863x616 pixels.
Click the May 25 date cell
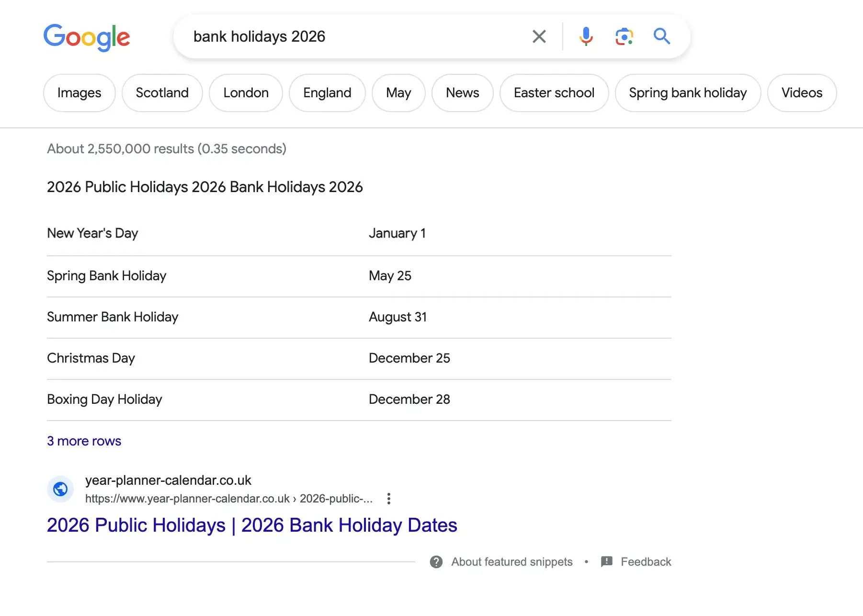coord(390,276)
